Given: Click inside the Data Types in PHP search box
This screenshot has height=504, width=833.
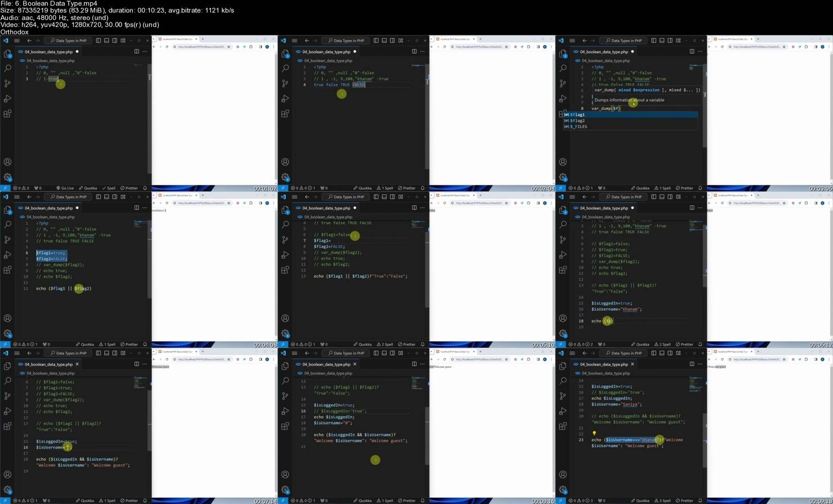Looking at the screenshot, I should [x=68, y=41].
